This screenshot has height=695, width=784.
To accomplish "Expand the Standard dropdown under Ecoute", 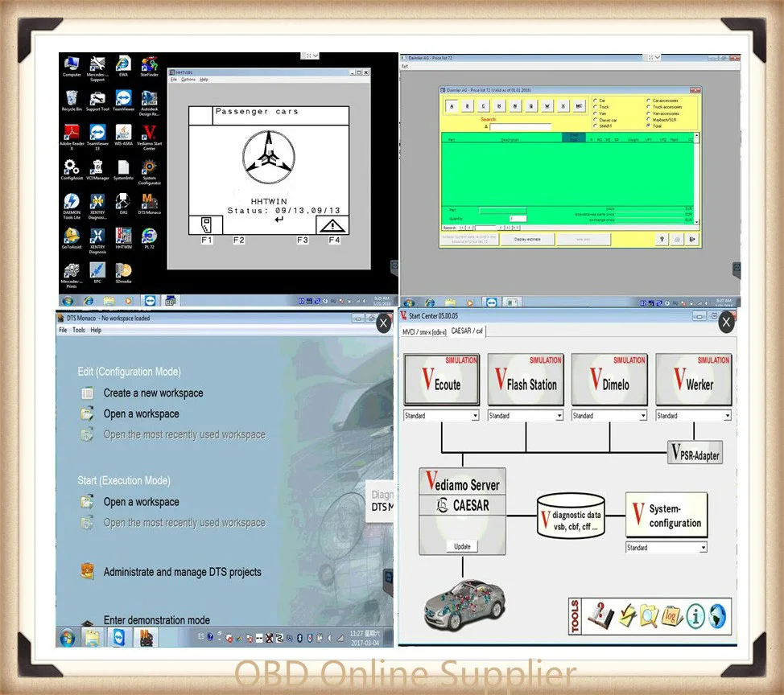I will (475, 416).
